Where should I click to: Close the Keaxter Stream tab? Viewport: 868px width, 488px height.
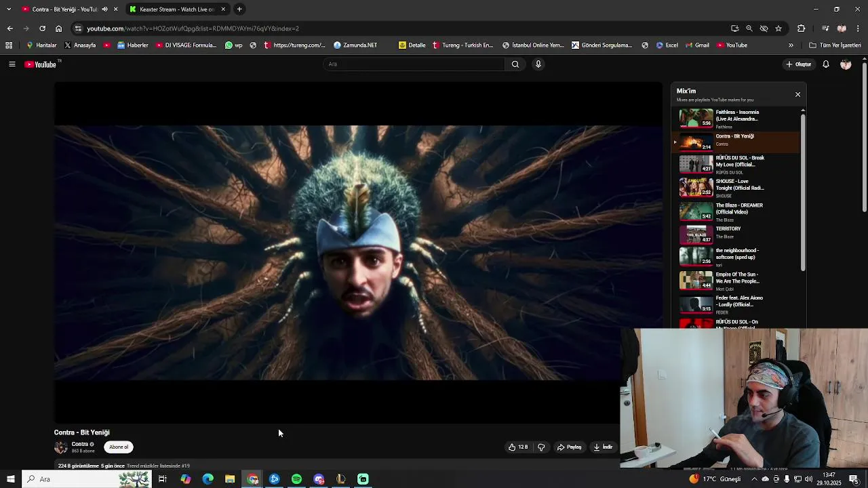(223, 9)
